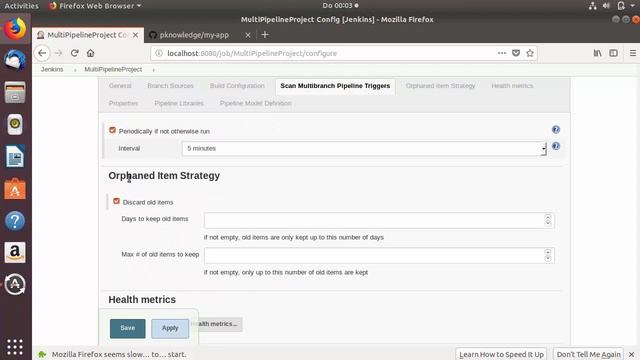Reload the current page
640x360 pixels.
[x=74, y=53]
